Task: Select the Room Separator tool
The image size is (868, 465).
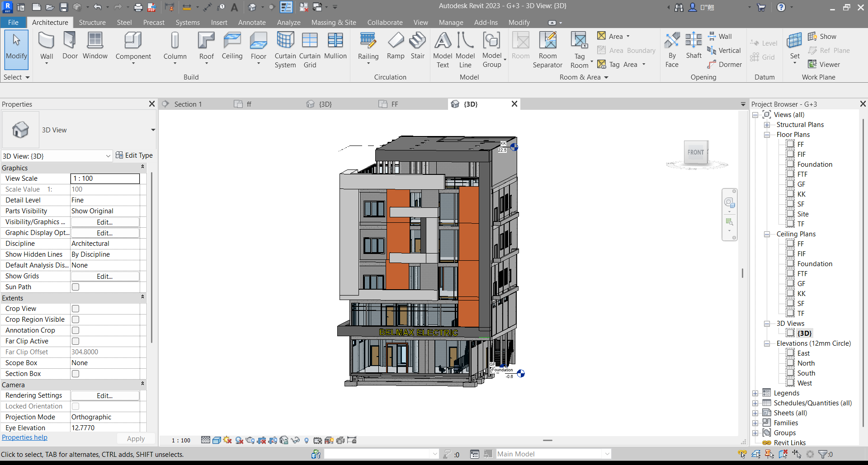Action: point(547,50)
